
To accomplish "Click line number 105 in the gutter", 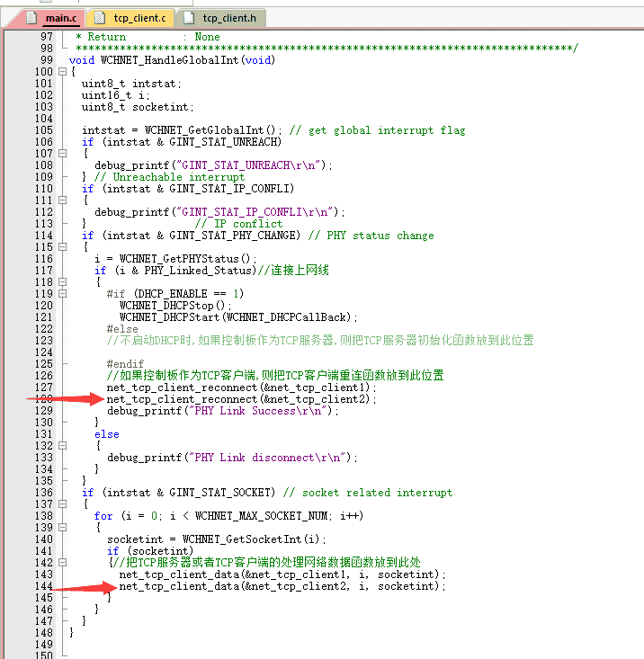I will point(43,130).
